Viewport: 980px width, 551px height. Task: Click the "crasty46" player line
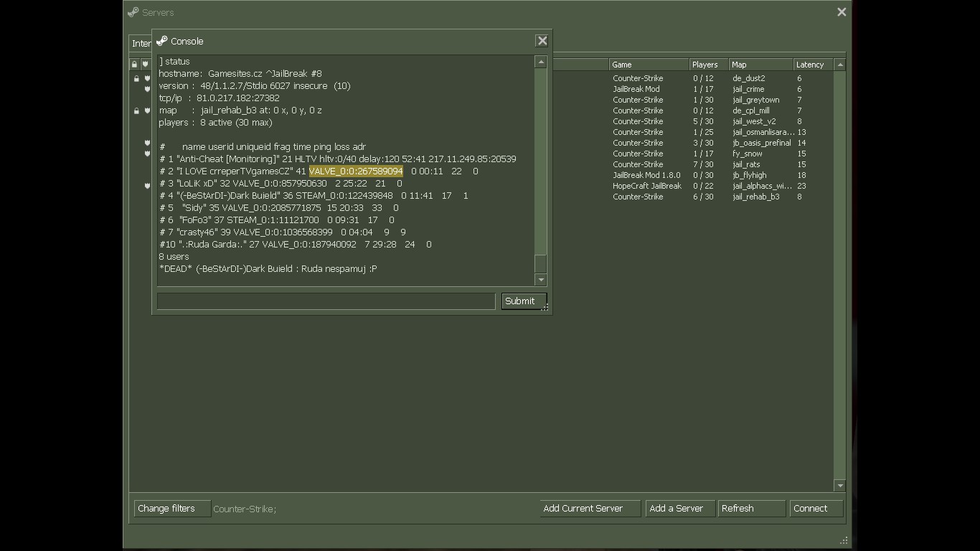click(283, 232)
